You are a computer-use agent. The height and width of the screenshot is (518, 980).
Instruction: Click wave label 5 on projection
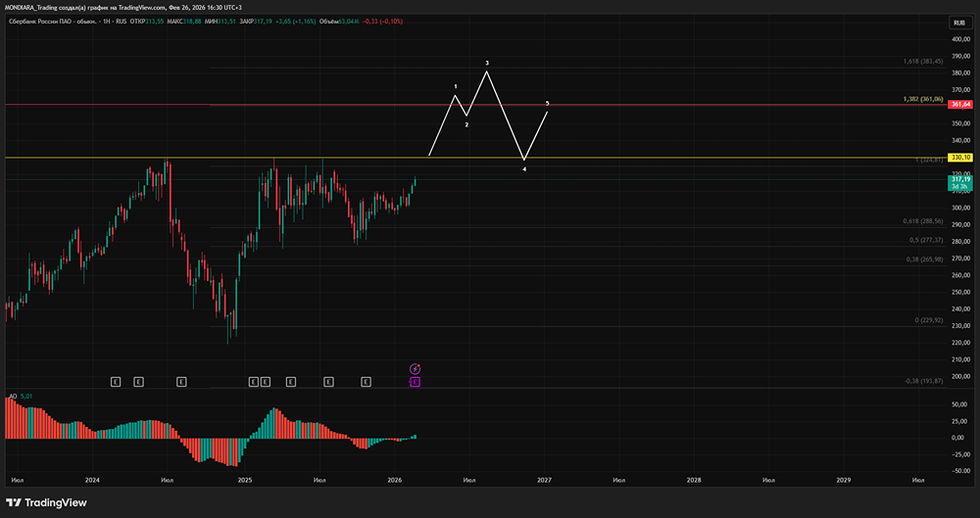pos(548,103)
